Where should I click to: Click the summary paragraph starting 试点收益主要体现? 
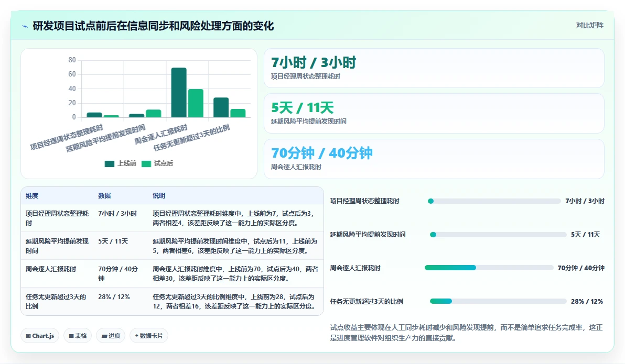click(x=466, y=333)
